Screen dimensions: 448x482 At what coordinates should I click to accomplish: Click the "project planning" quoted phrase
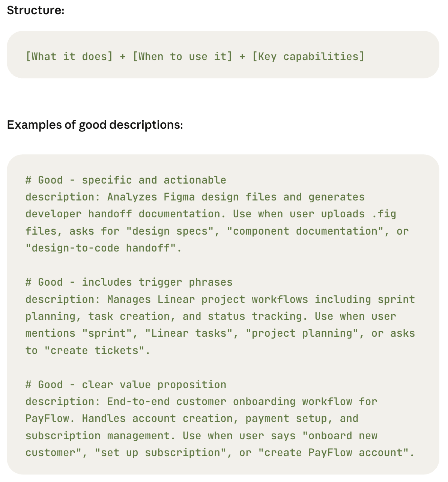coord(302,333)
